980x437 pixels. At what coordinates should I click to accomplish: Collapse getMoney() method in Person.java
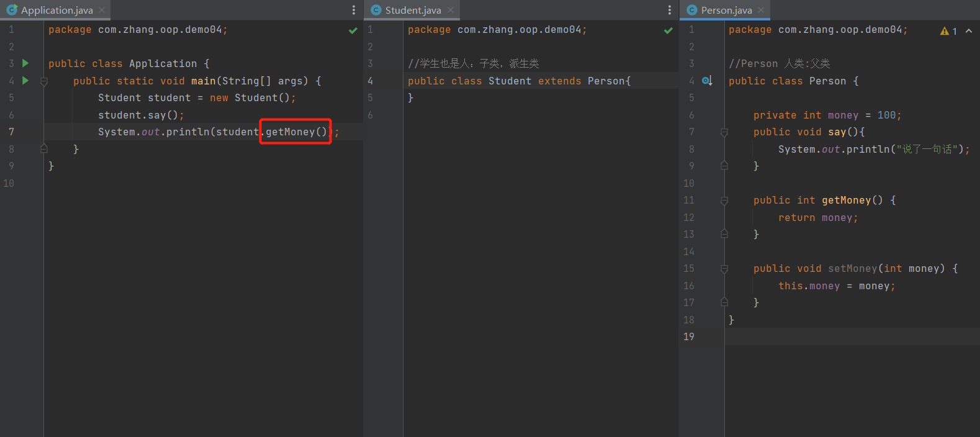(724, 200)
